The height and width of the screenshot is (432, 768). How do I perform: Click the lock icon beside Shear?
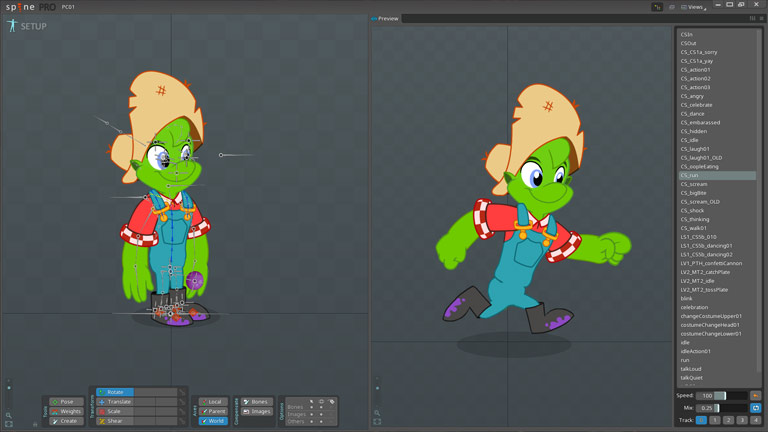182,421
